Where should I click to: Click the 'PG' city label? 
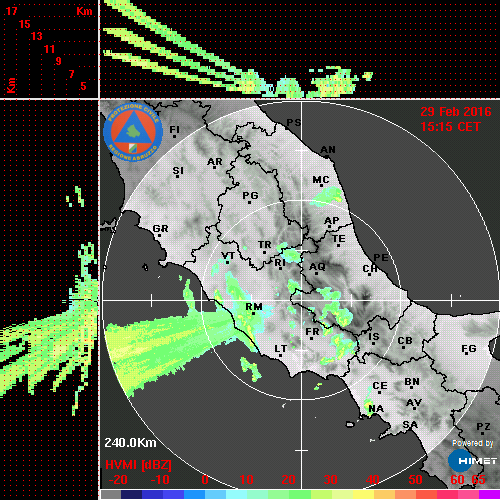[250, 195]
